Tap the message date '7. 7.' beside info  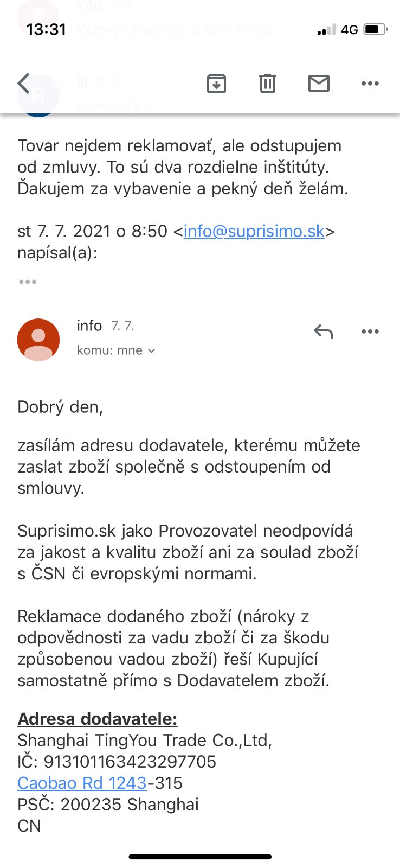122,326
